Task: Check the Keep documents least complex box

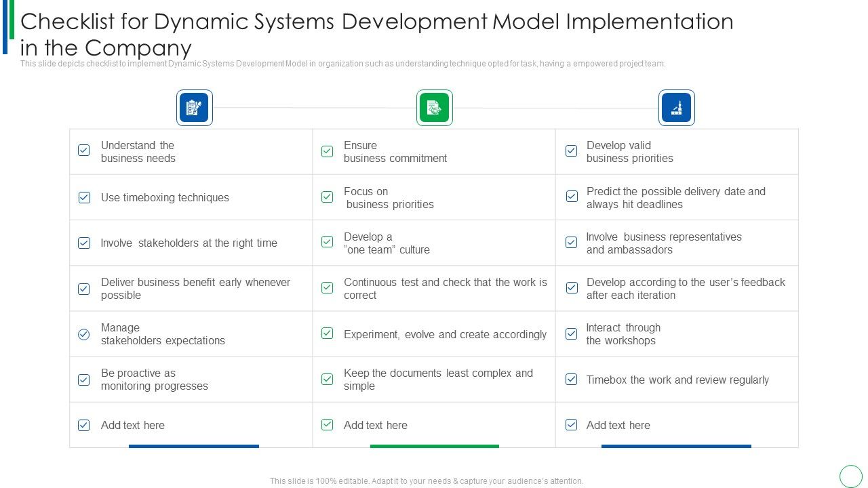Action: coord(328,379)
